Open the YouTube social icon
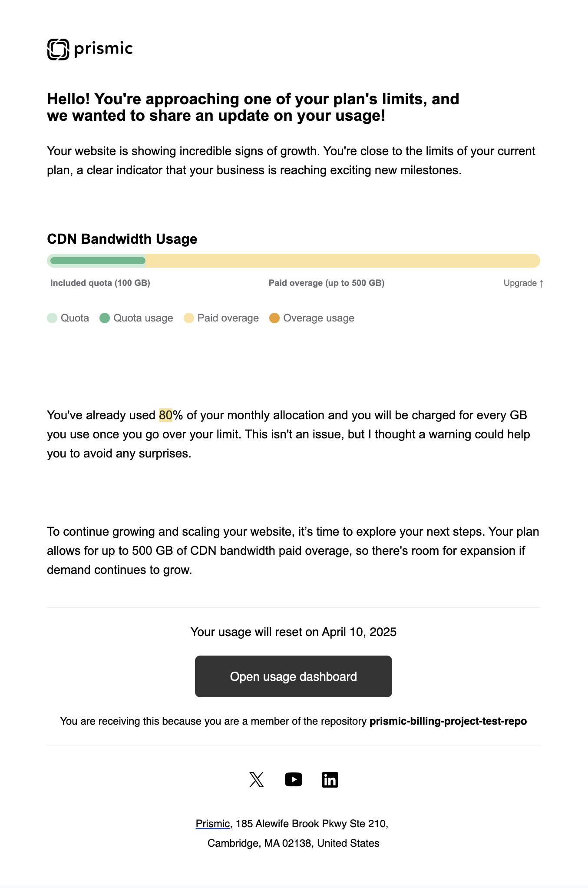 (x=294, y=780)
